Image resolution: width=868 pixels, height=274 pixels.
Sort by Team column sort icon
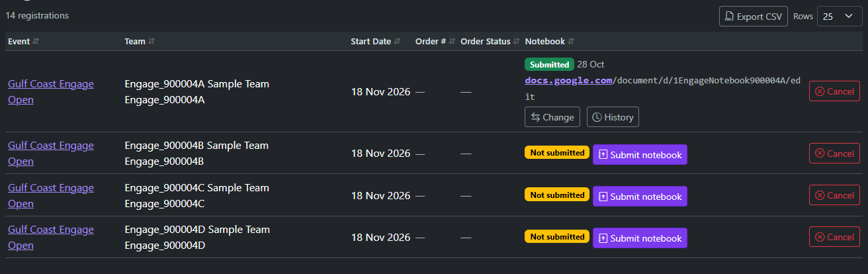coord(152,41)
